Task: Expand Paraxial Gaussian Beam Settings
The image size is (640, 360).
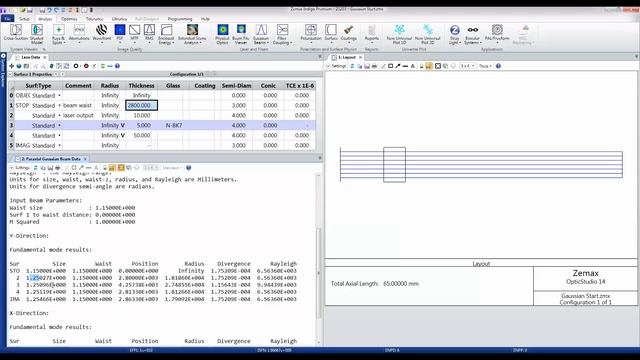Action: click(x=20, y=168)
